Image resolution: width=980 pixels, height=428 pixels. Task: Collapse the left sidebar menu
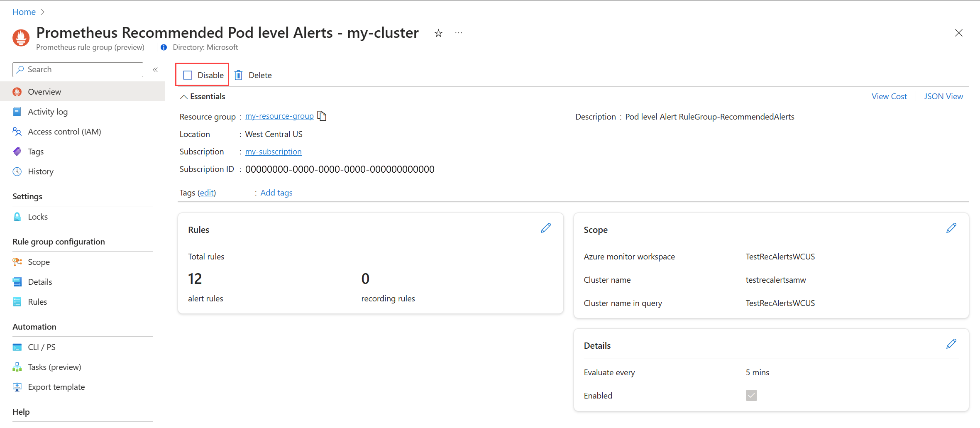(x=155, y=70)
